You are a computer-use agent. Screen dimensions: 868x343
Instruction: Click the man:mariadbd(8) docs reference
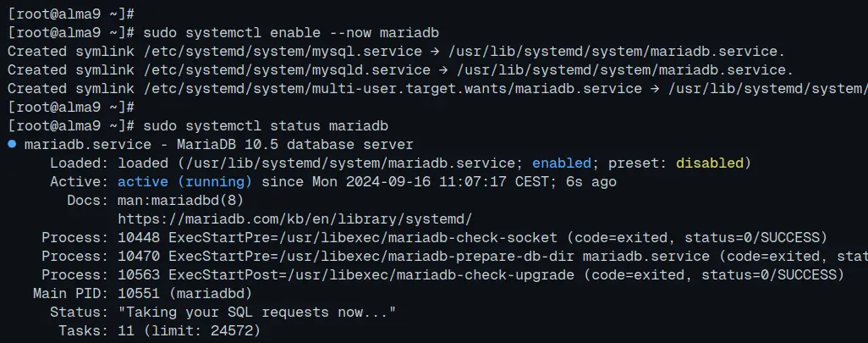tap(180, 201)
